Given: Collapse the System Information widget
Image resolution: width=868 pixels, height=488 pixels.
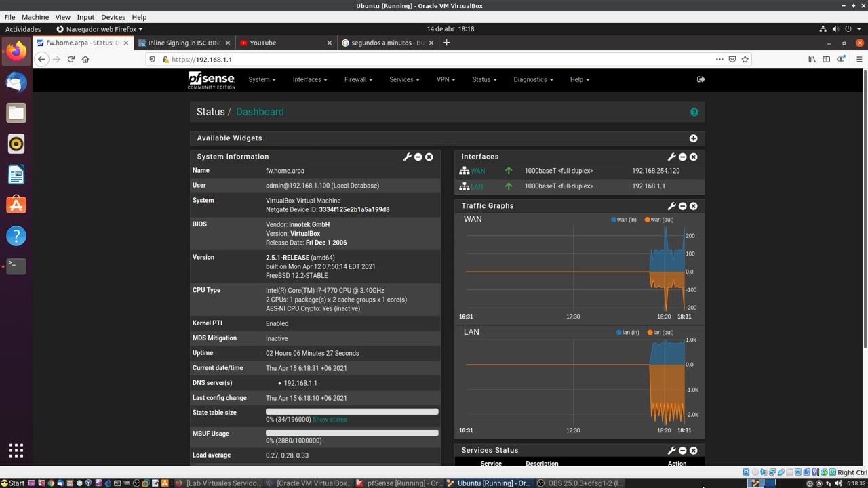Looking at the screenshot, I should 418,157.
